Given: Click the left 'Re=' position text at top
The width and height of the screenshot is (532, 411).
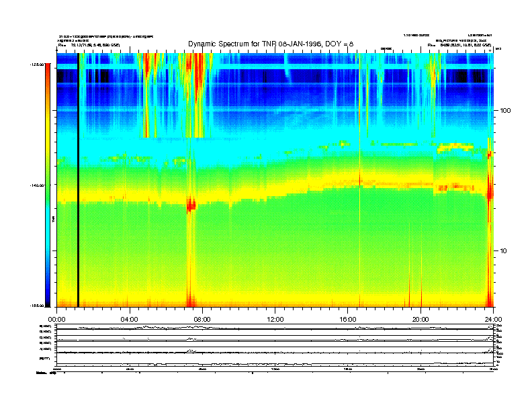Looking at the screenshot, I should (x=89, y=45).
